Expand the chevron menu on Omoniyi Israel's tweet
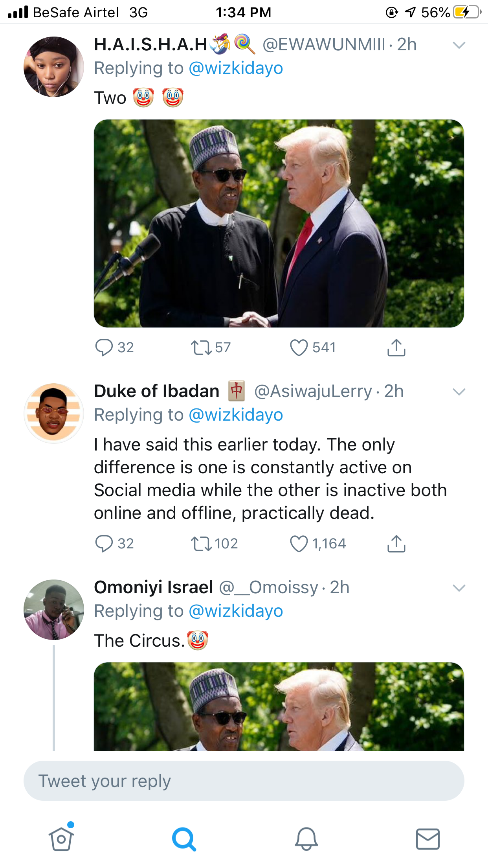The image size is (488, 868). pos(459,588)
